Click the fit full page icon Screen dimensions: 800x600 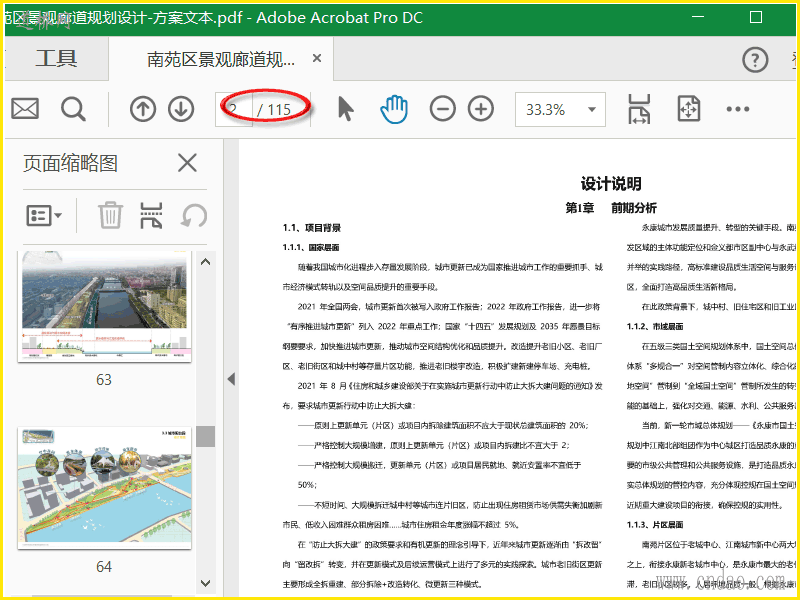[x=689, y=109]
